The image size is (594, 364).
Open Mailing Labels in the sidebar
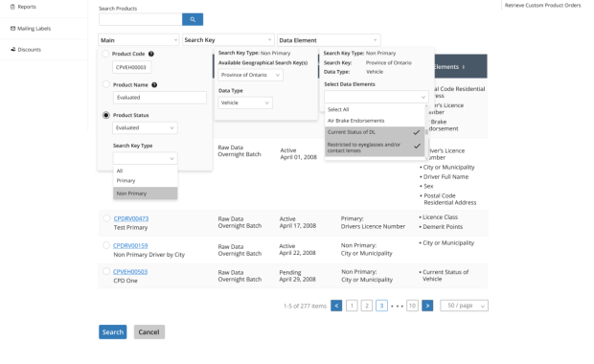coord(31,29)
